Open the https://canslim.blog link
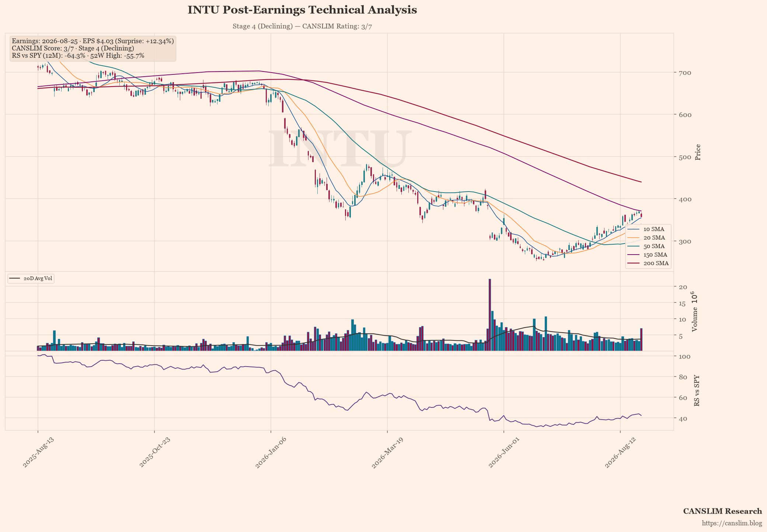Image resolution: width=767 pixels, height=532 pixels. (x=732, y=523)
